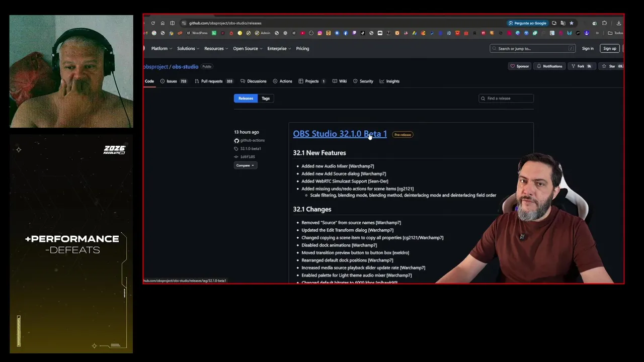Click the '32.1 Changes' heading

tap(312, 209)
